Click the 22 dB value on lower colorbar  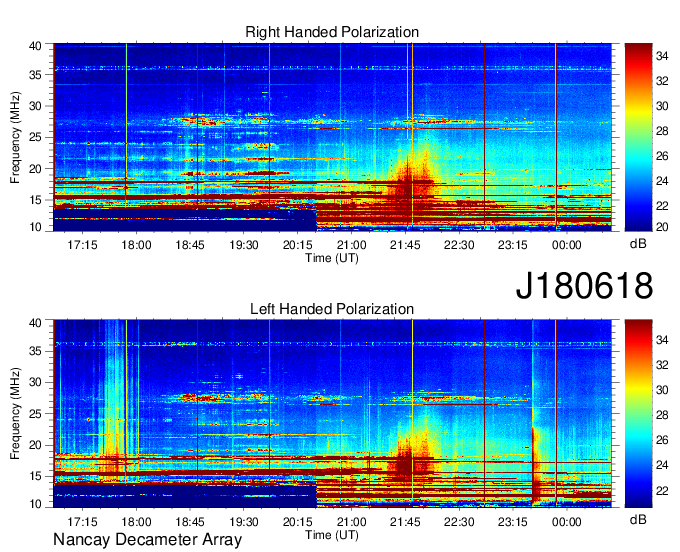pos(662,490)
